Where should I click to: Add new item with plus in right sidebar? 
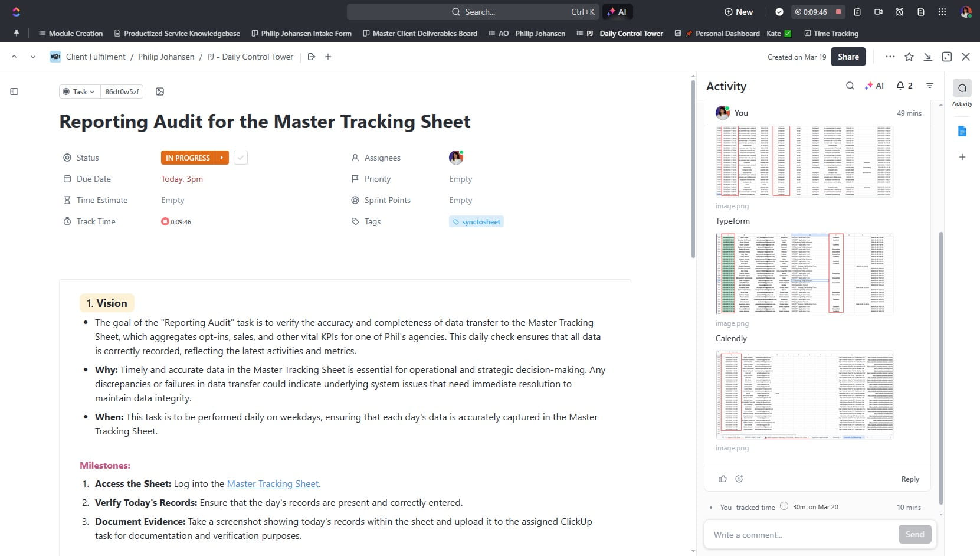tap(962, 157)
